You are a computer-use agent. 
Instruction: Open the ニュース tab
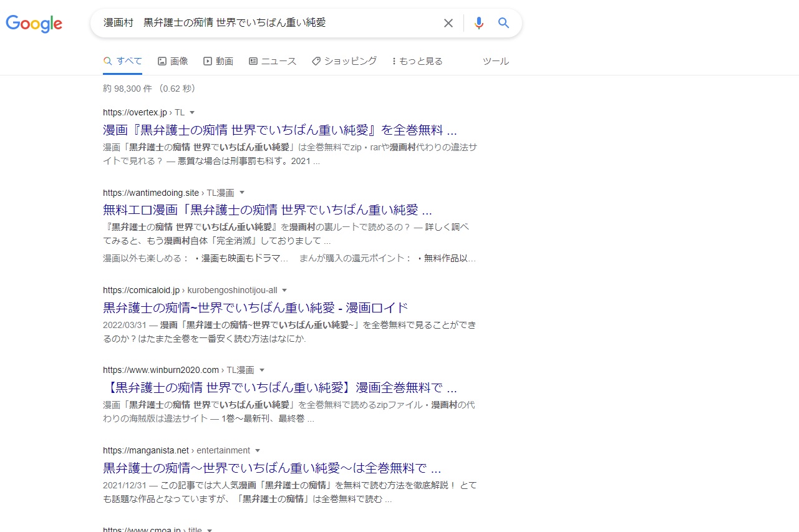point(273,61)
